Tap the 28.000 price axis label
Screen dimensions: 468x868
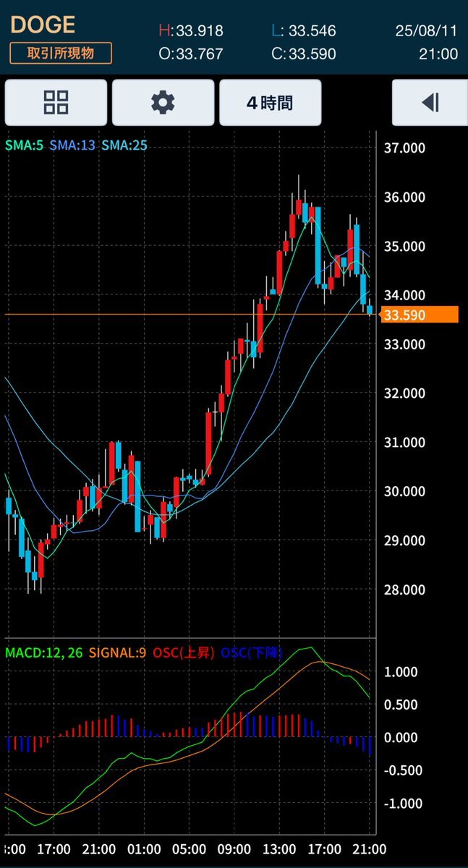pyautogui.click(x=404, y=590)
